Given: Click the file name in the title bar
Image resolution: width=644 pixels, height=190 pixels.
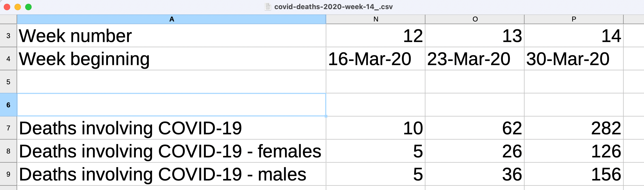Looking at the screenshot, I should point(333,7).
